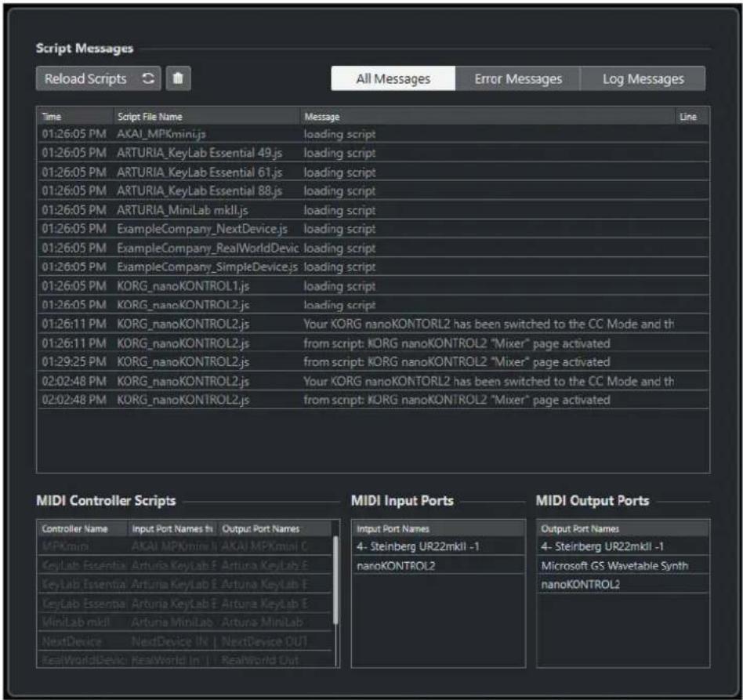Screen dimensions: 743x700
Task: Click the Controller Name column header
Action: (x=82, y=528)
